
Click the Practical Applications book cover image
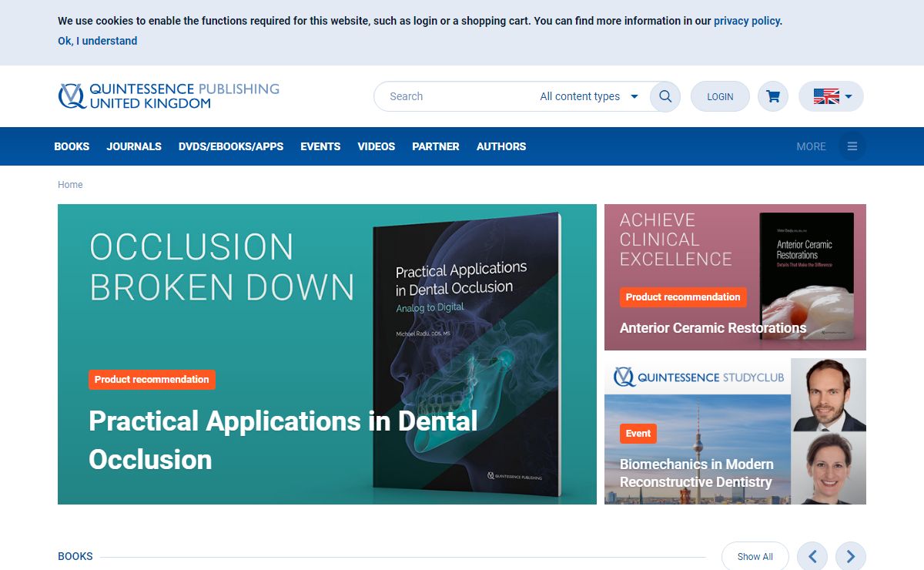(x=467, y=355)
